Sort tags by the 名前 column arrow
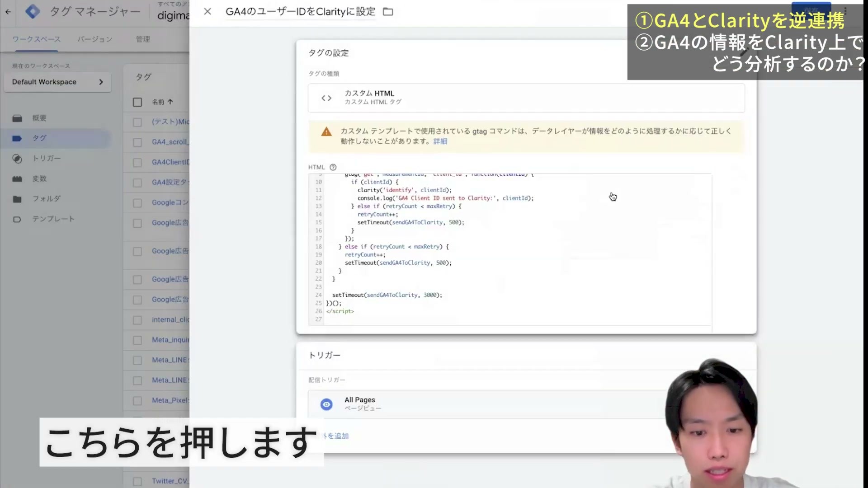This screenshot has height=488, width=868. (170, 102)
